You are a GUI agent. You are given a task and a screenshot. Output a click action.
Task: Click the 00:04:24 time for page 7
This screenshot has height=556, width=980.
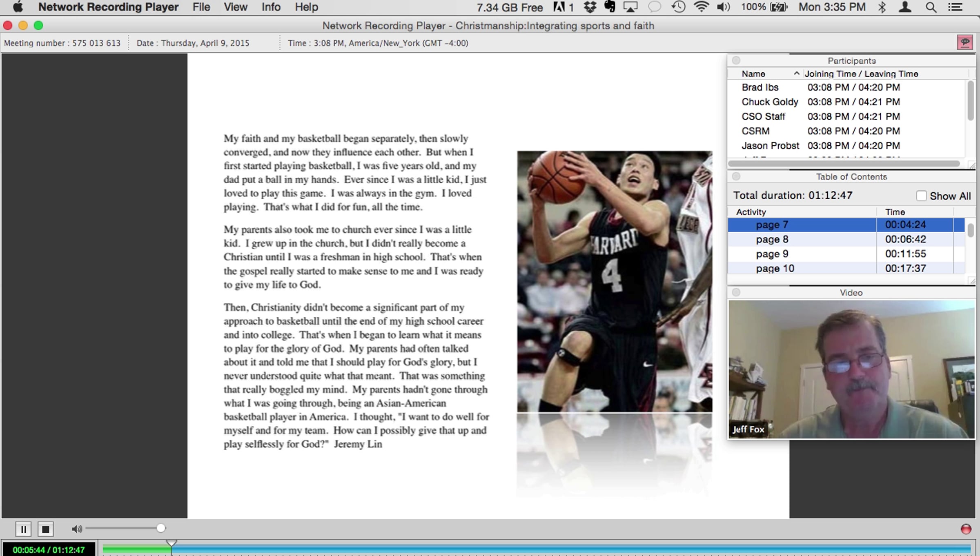[905, 225]
